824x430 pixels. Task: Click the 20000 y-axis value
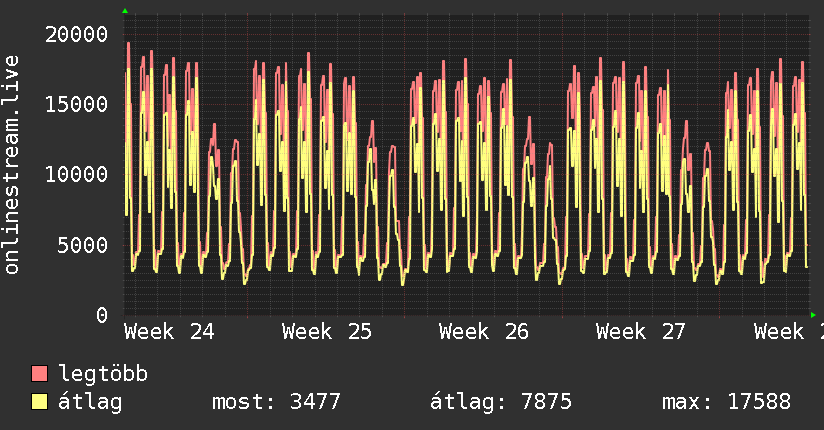tap(76, 35)
